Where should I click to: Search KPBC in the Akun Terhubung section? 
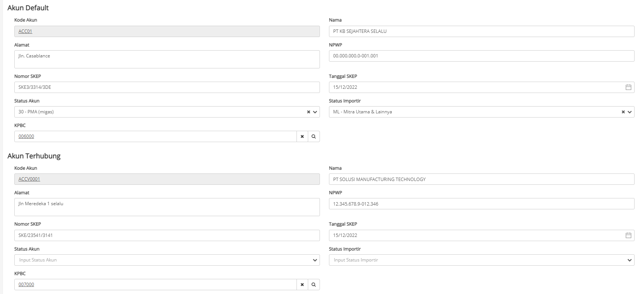(314, 285)
